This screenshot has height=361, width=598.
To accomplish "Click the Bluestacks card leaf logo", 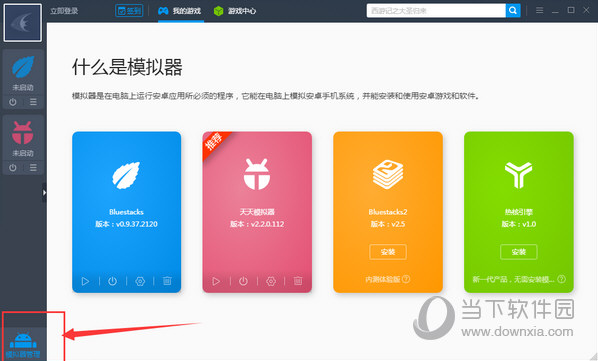I will tap(126, 175).
